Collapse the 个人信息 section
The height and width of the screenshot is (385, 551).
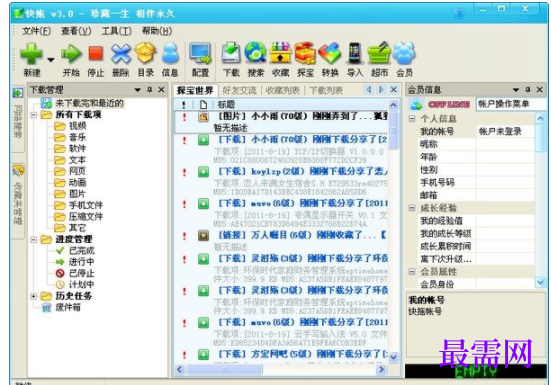pyautogui.click(x=411, y=119)
